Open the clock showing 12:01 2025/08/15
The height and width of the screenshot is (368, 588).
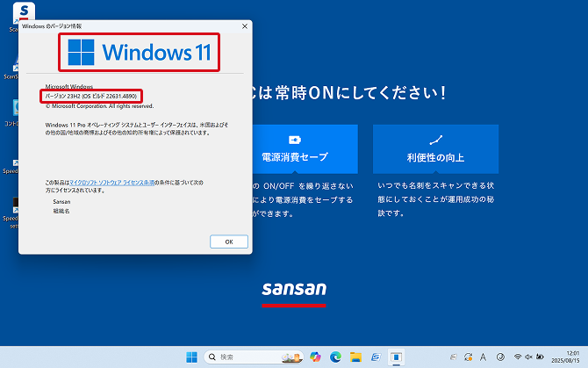pos(565,357)
